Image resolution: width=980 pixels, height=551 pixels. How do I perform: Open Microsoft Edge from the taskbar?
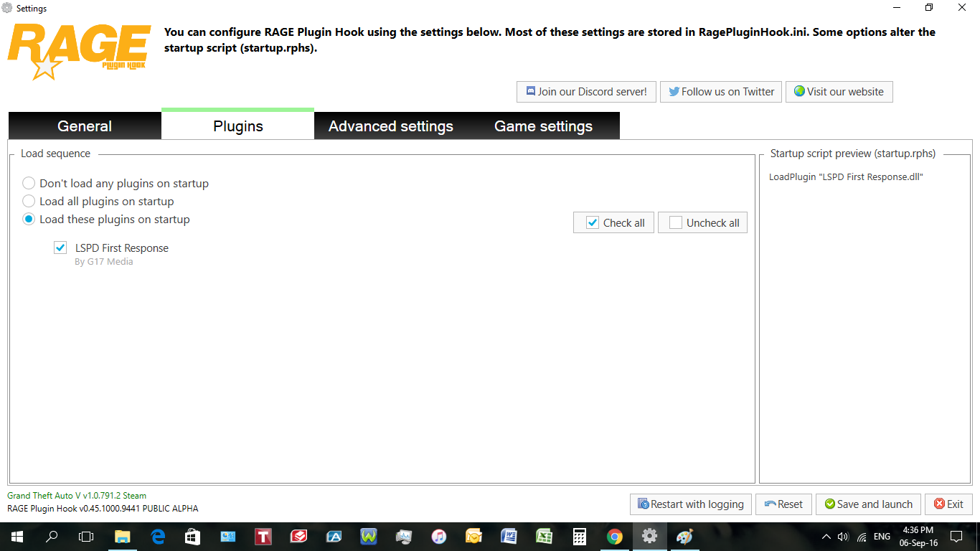coord(158,537)
